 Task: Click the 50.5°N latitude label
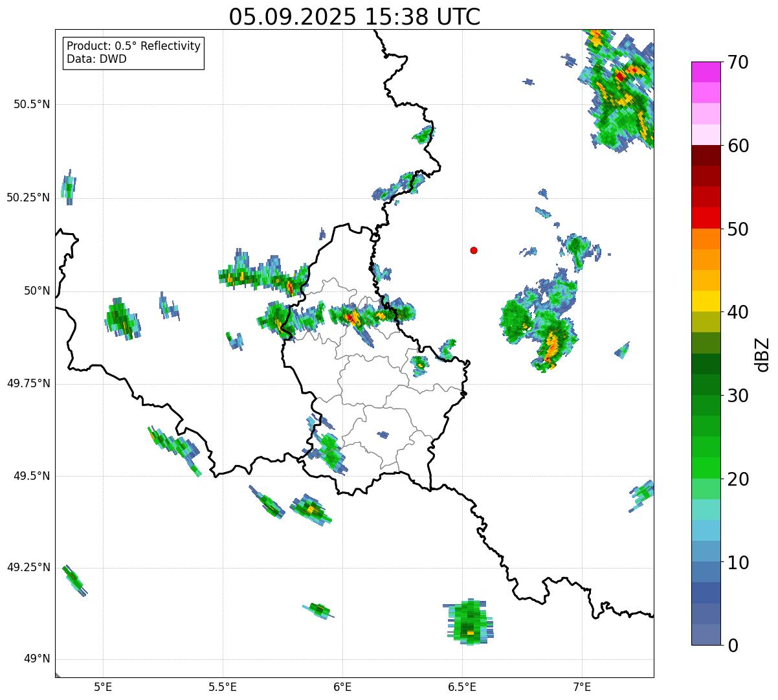32,104
